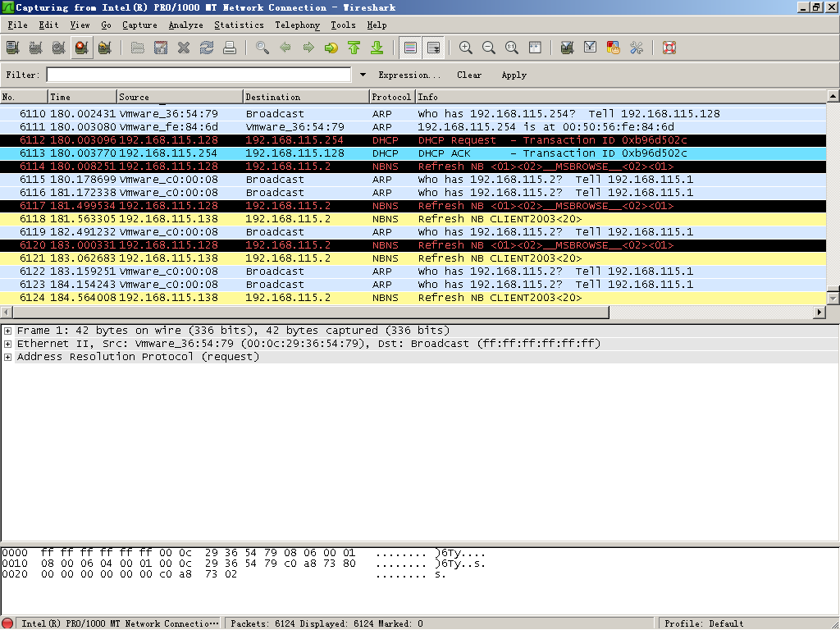Select packet 6111 ARP reply row
This screenshot has height=630, width=840.
[413, 127]
